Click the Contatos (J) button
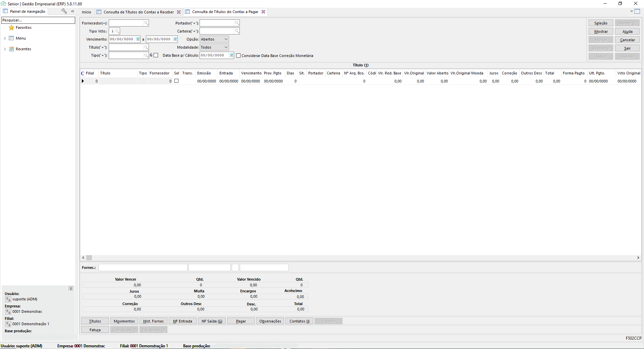The width and height of the screenshot is (644, 349). pyautogui.click(x=299, y=321)
